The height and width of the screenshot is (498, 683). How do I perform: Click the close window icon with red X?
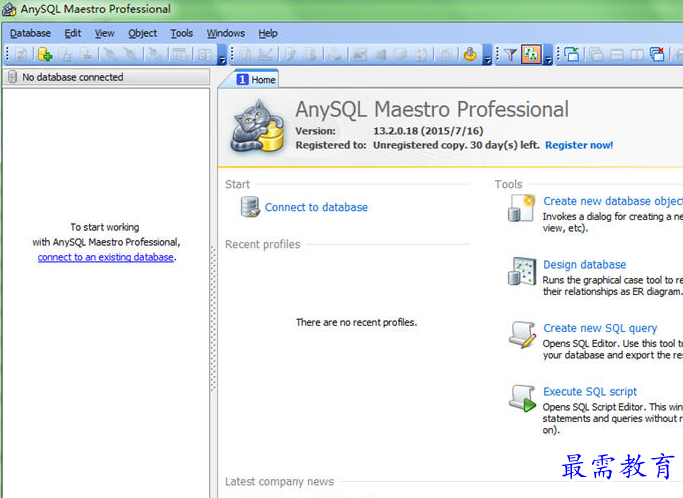657,55
